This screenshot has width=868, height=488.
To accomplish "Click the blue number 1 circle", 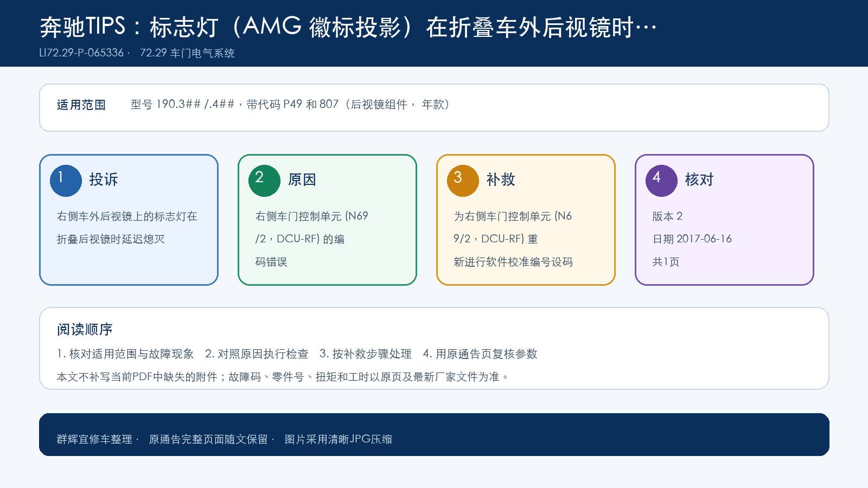I will (66, 181).
